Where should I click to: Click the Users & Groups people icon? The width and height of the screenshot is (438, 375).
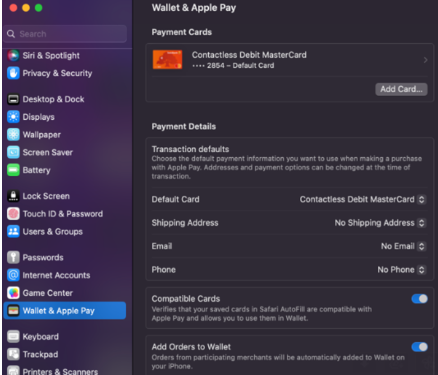click(x=13, y=231)
